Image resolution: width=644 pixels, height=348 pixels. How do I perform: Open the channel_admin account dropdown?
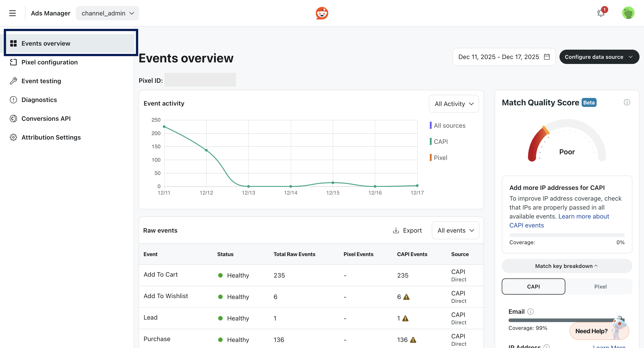pyautogui.click(x=108, y=13)
